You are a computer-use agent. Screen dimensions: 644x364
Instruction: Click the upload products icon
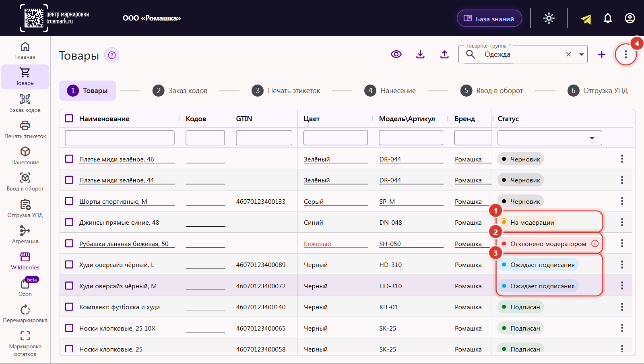point(444,54)
